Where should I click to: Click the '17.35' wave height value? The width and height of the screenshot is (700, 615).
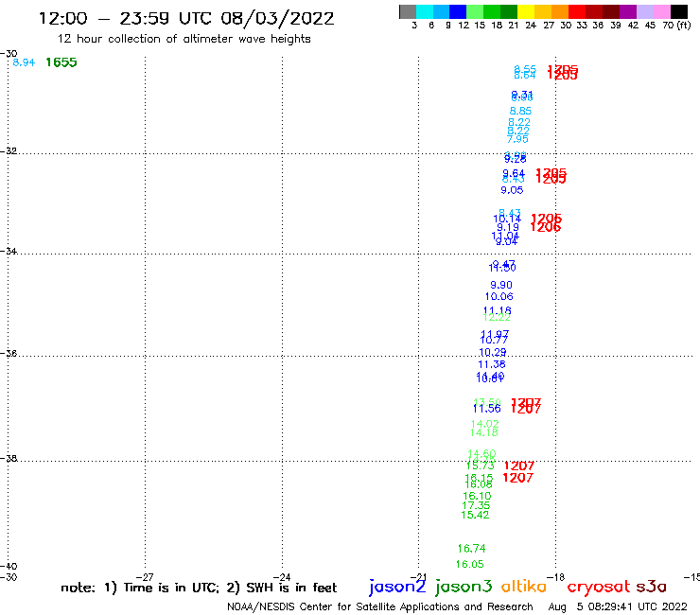[x=476, y=505]
